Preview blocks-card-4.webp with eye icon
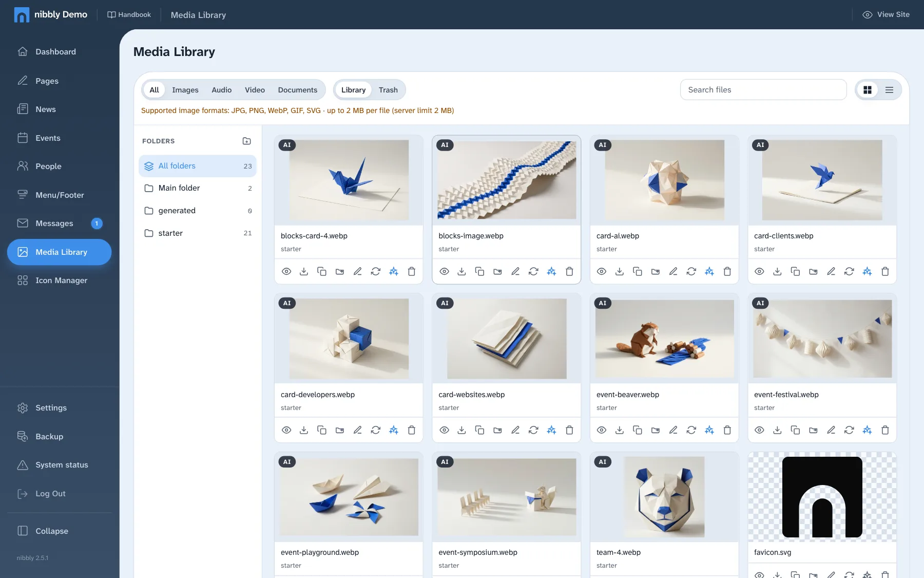The image size is (924, 578). (x=286, y=271)
